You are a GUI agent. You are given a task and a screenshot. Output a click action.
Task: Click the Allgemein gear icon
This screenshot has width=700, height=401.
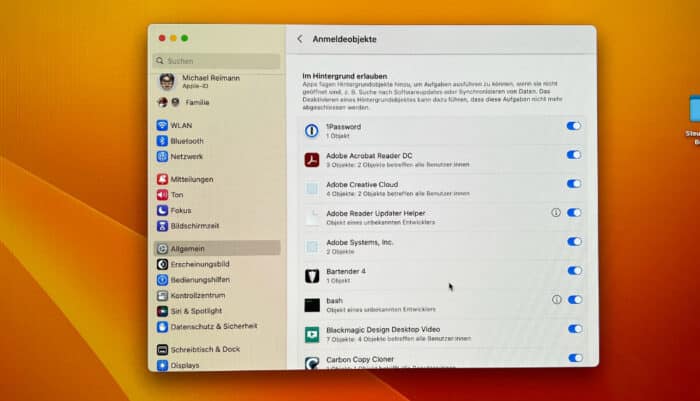click(162, 249)
